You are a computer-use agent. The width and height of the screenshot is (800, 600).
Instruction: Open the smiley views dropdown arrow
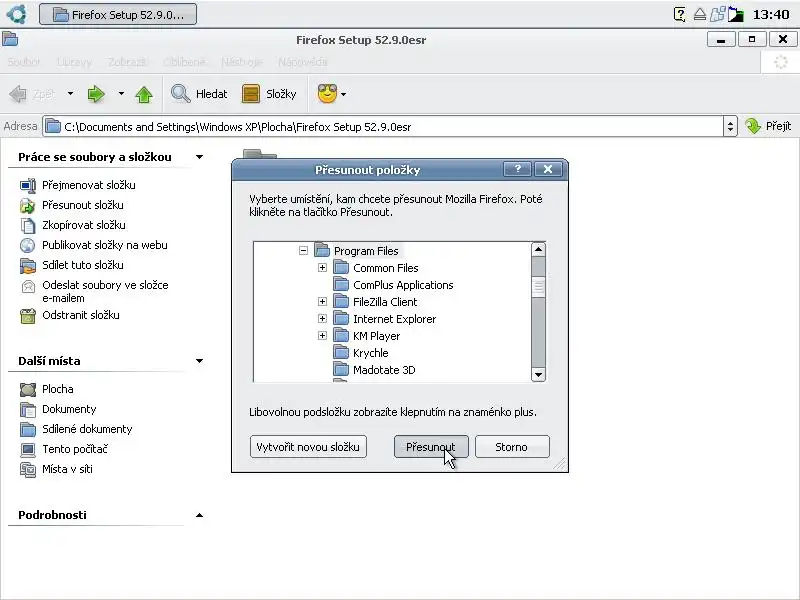pos(343,94)
